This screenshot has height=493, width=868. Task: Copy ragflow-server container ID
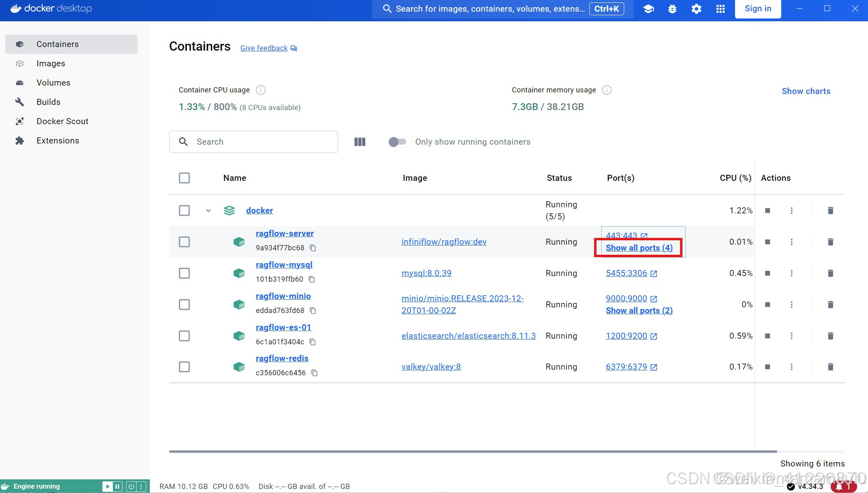[313, 248]
